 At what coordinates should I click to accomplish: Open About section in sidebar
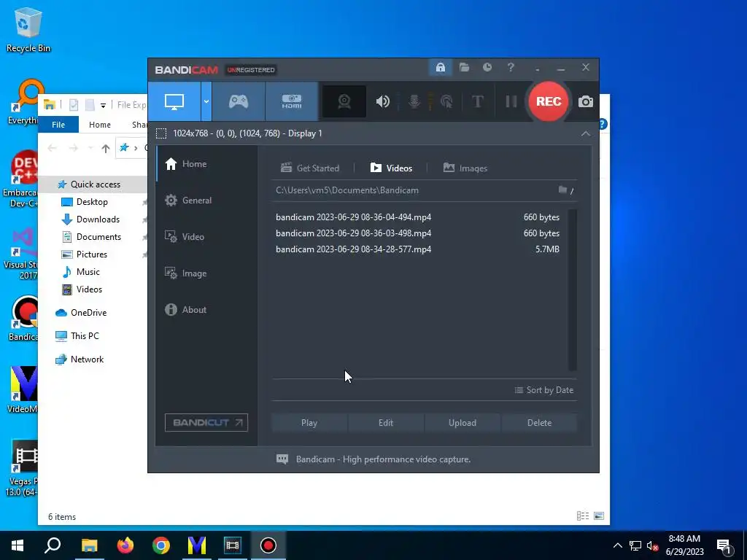[207, 309]
